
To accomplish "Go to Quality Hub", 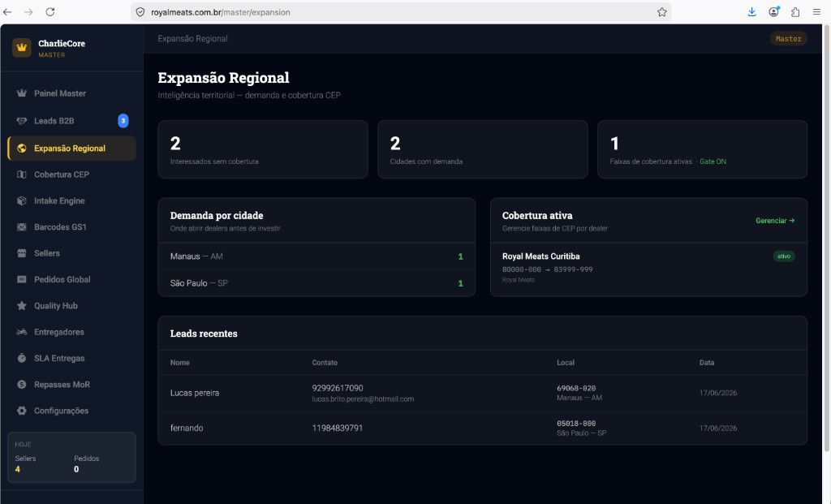I will click(x=71, y=306).
